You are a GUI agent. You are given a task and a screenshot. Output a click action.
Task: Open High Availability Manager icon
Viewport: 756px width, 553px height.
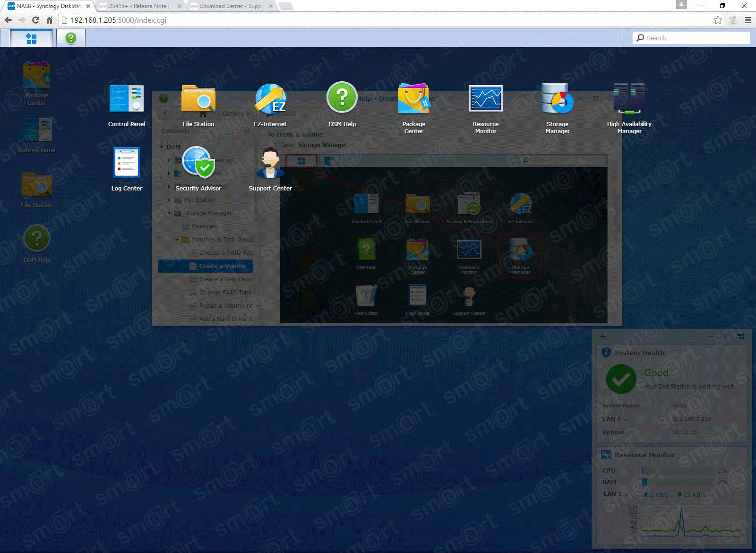[x=629, y=109]
